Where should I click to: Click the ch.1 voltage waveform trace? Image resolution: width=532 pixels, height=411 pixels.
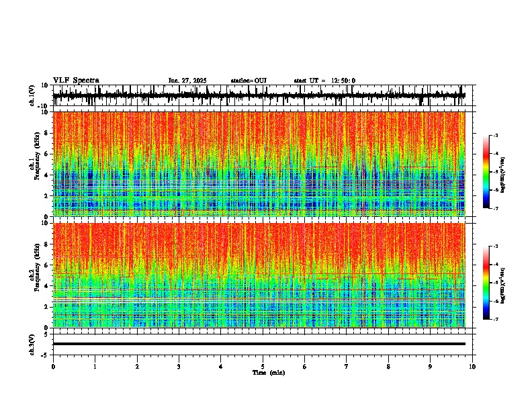[259, 95]
